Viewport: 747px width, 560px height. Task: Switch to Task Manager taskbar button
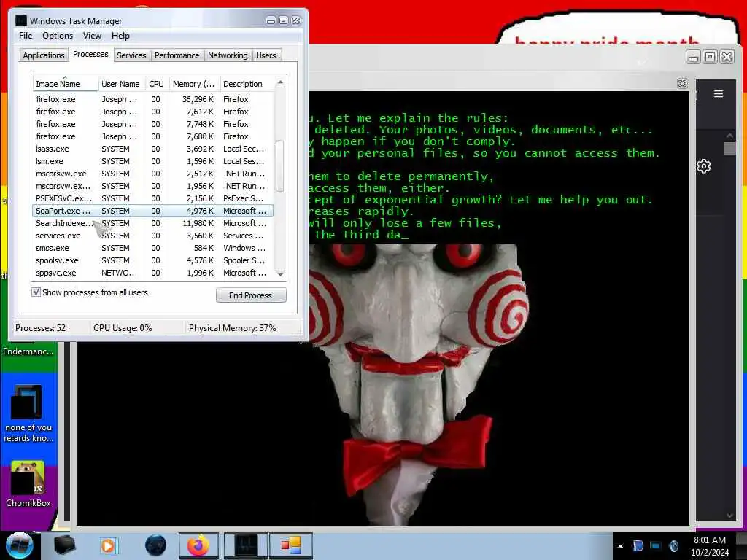coord(246,545)
